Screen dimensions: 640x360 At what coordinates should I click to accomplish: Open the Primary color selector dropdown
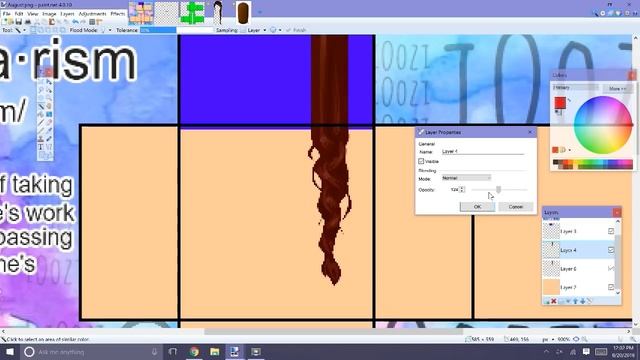pyautogui.click(x=576, y=87)
